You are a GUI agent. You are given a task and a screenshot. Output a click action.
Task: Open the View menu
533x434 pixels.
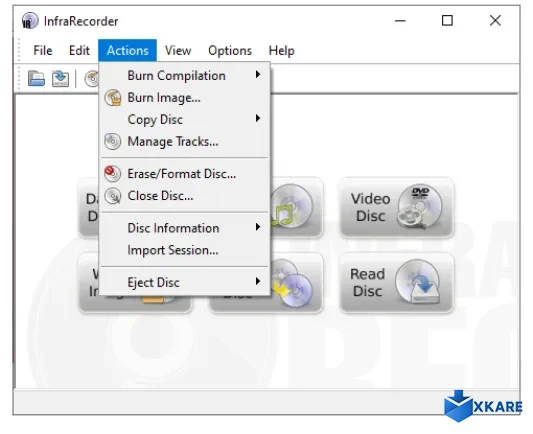tap(178, 51)
